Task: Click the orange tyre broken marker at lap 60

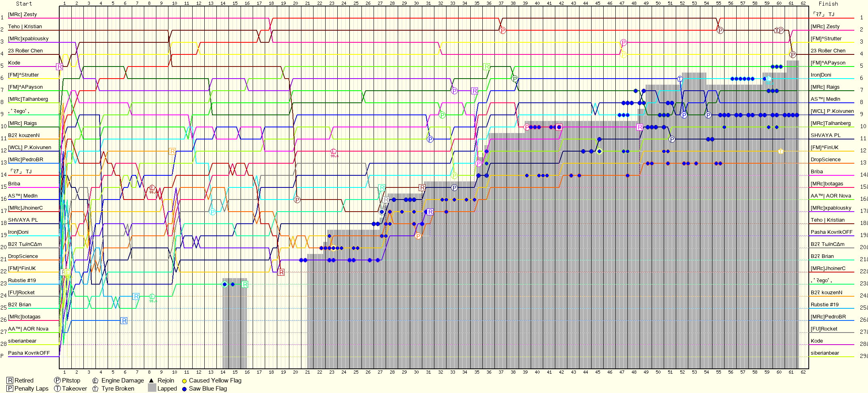Action: (x=781, y=151)
